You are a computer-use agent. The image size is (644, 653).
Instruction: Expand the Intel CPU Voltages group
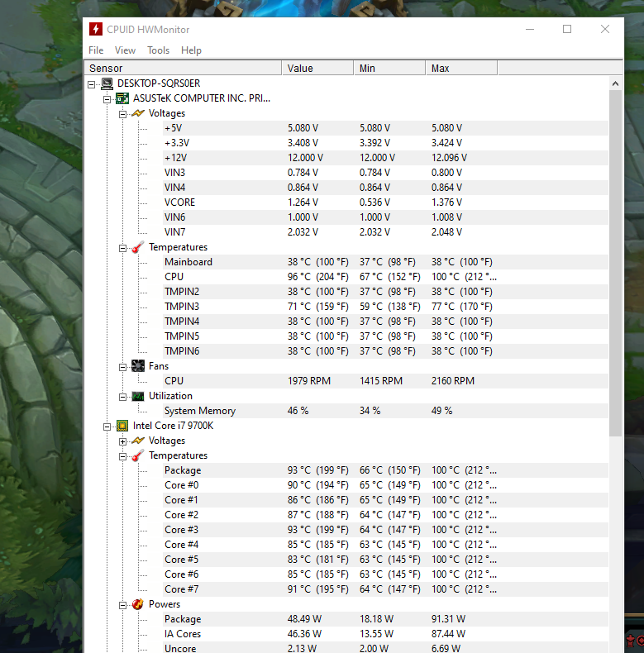pyautogui.click(x=122, y=442)
